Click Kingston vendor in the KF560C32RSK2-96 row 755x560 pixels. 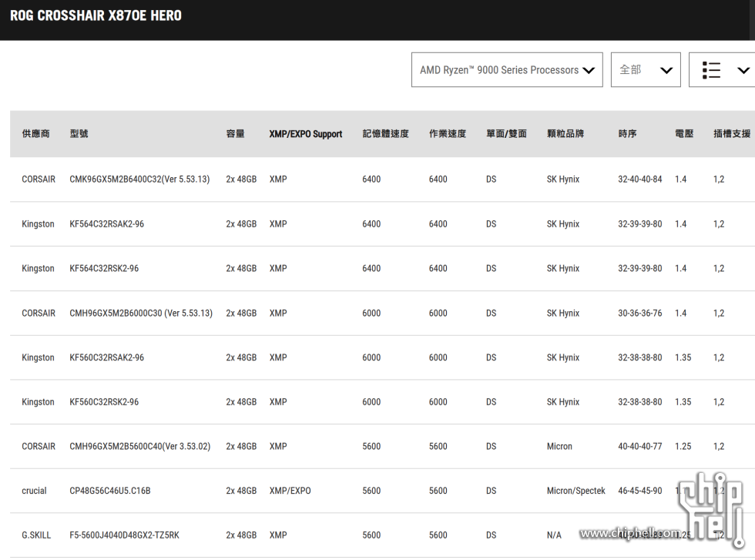pos(38,401)
